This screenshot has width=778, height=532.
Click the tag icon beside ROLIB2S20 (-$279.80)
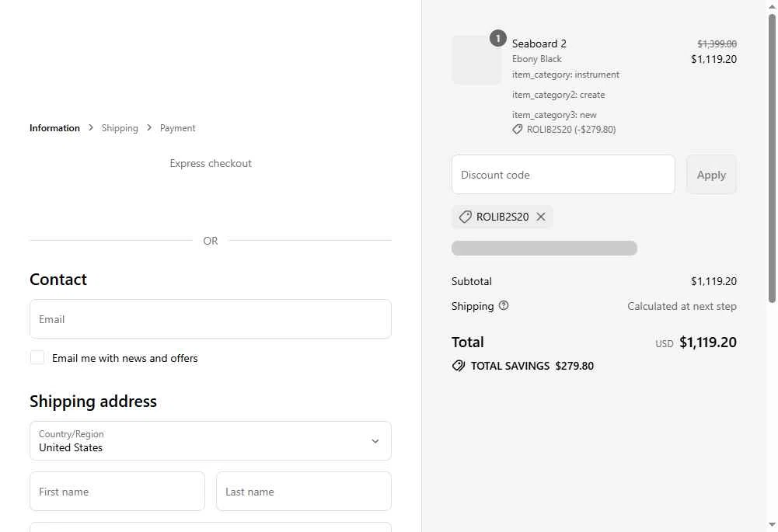click(x=517, y=130)
